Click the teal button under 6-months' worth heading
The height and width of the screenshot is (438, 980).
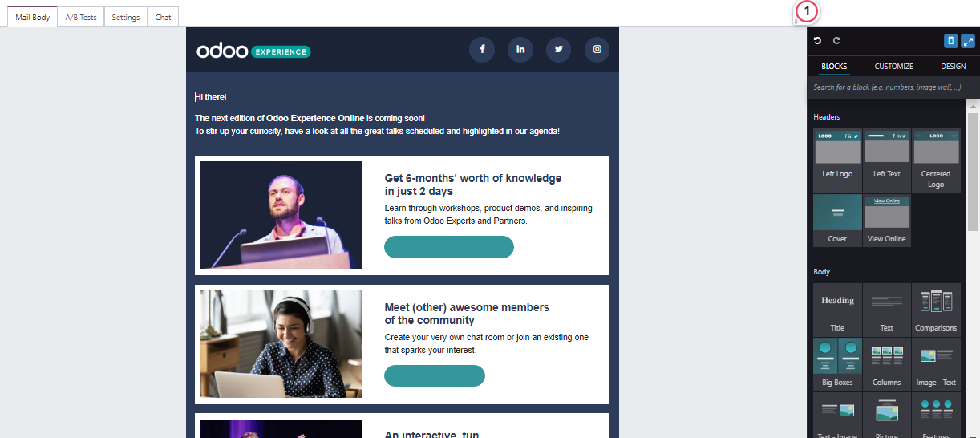click(449, 247)
